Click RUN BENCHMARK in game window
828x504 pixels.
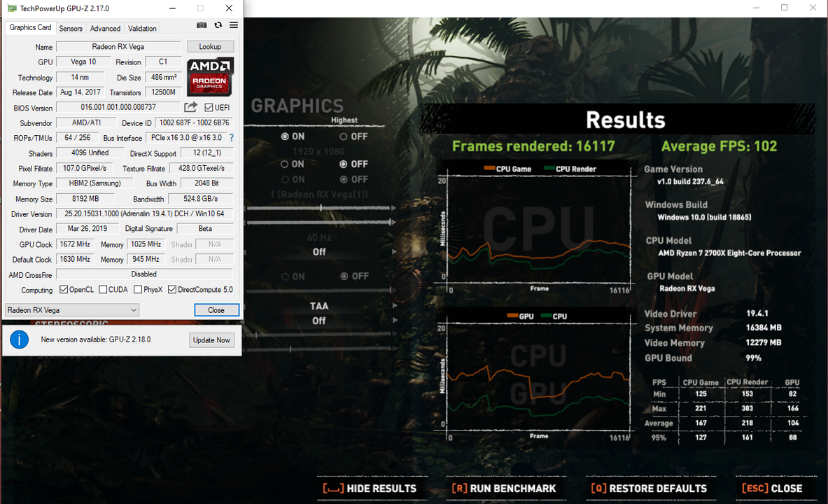(x=504, y=489)
